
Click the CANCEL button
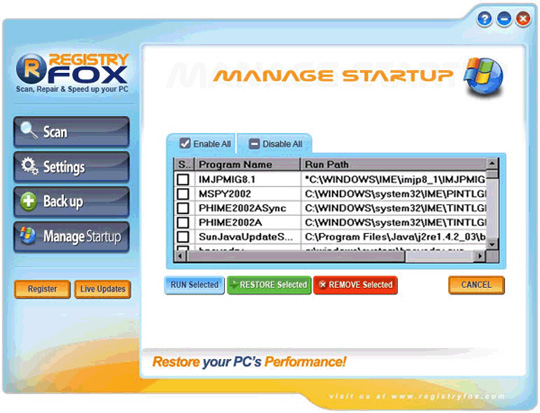click(476, 285)
